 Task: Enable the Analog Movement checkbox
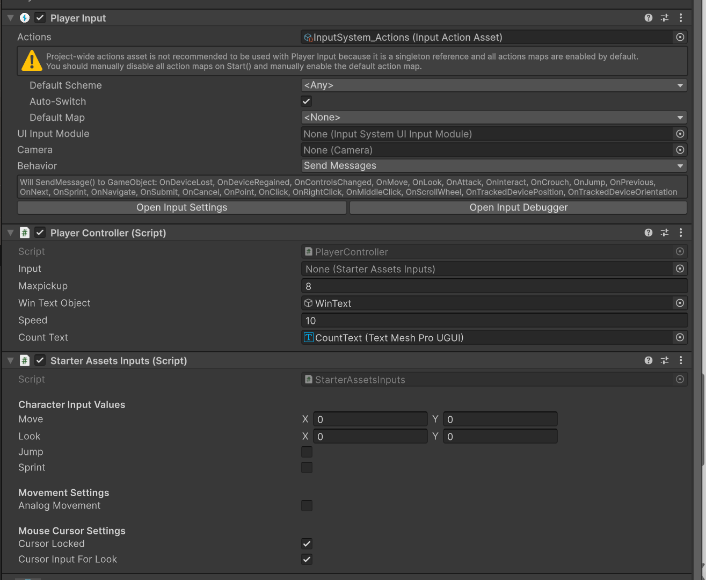(x=307, y=505)
